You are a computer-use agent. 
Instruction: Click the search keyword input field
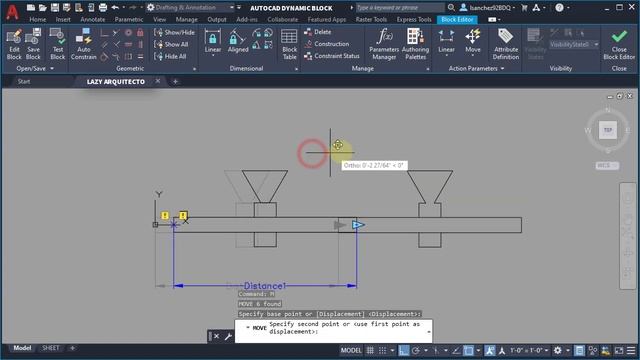click(400, 7)
